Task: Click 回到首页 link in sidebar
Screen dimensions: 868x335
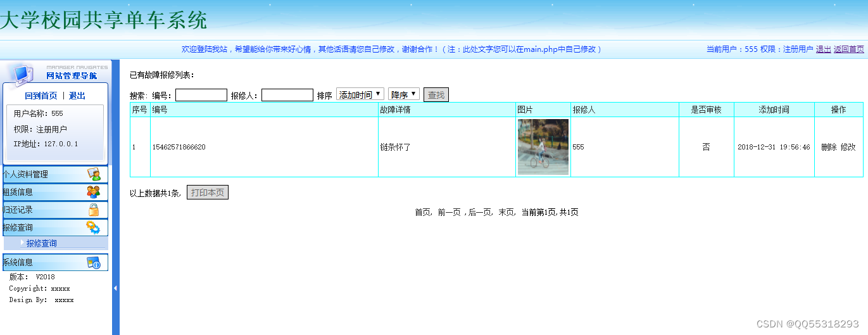Action: 41,96
